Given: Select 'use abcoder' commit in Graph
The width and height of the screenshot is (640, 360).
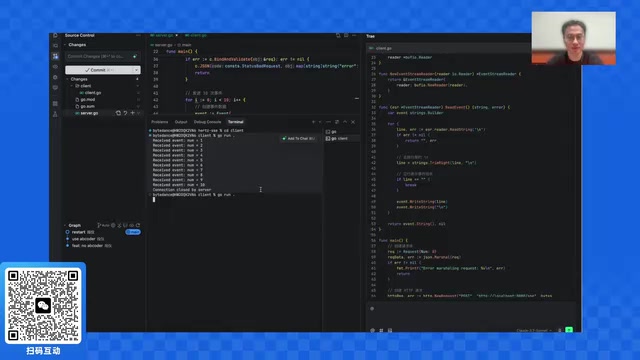Looking at the screenshot, I should point(84,239).
